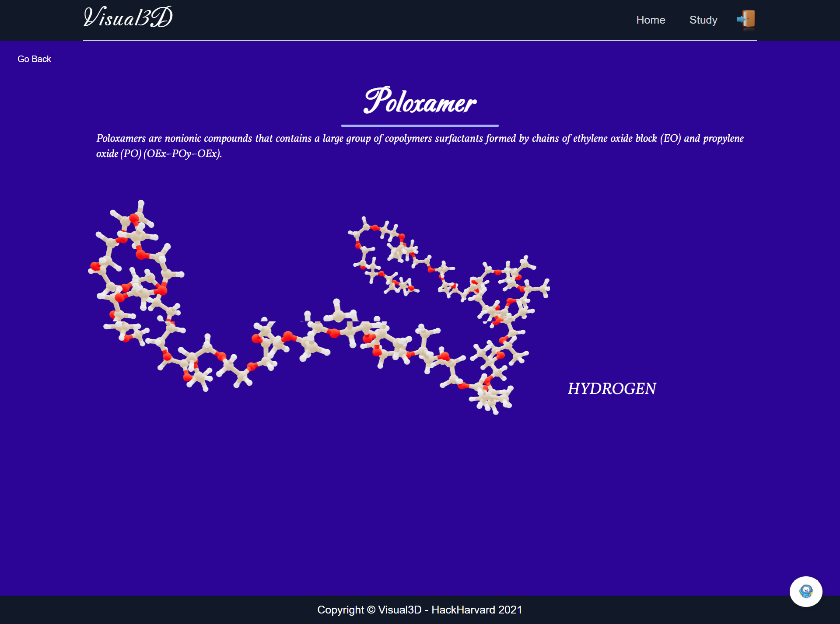Click the word Poloxamers starting the description
The width and height of the screenshot is (840, 624).
coord(121,139)
